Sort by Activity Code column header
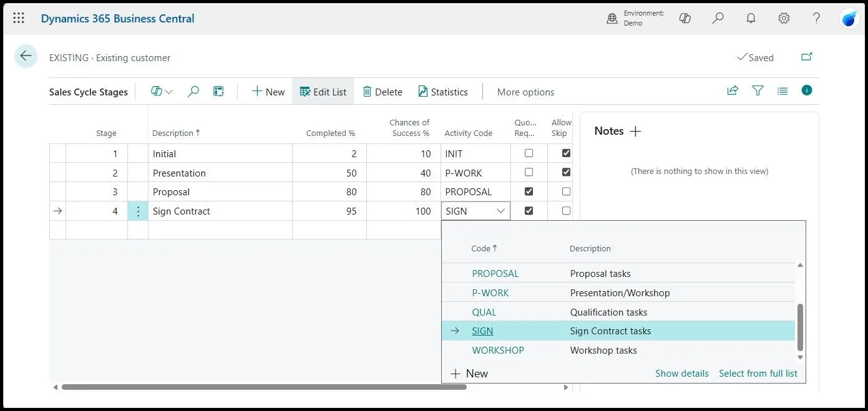Screen dimensions: 868x411 click(469, 133)
